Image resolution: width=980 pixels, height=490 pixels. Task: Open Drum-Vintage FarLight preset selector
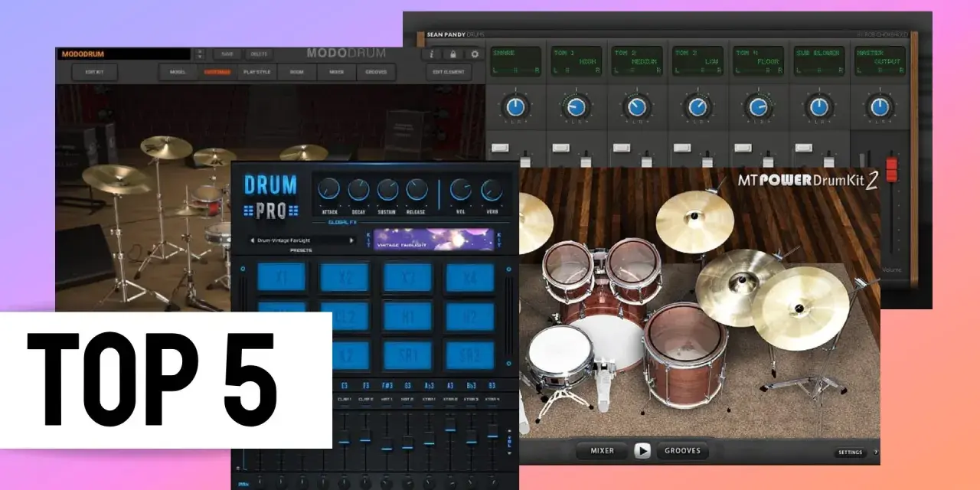[302, 240]
